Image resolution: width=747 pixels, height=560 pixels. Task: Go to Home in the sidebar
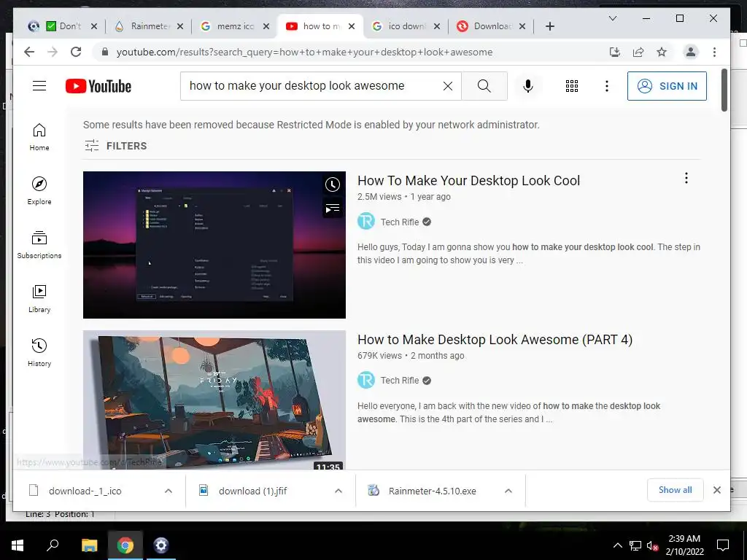click(39, 137)
